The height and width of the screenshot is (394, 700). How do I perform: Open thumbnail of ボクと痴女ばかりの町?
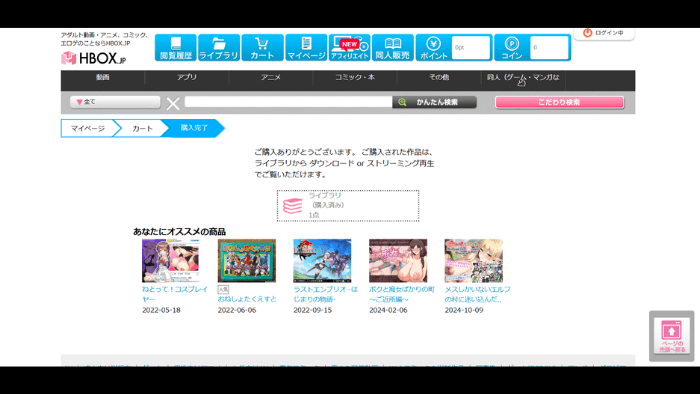tap(398, 261)
